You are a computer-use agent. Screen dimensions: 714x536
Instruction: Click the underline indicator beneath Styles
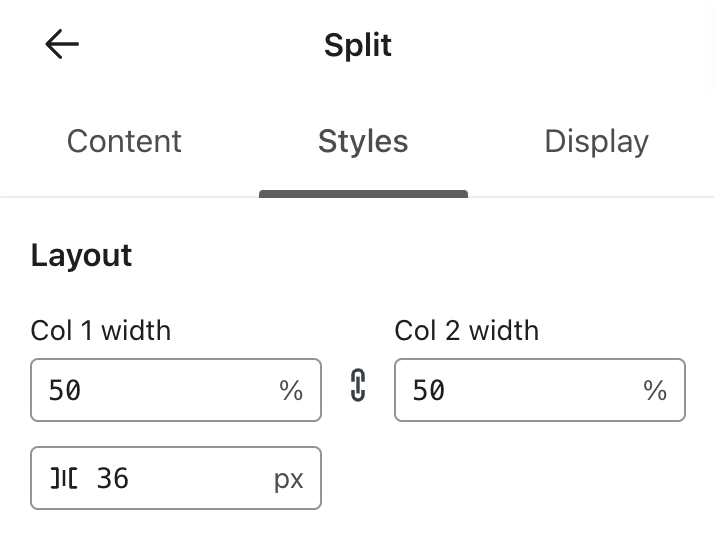(363, 194)
